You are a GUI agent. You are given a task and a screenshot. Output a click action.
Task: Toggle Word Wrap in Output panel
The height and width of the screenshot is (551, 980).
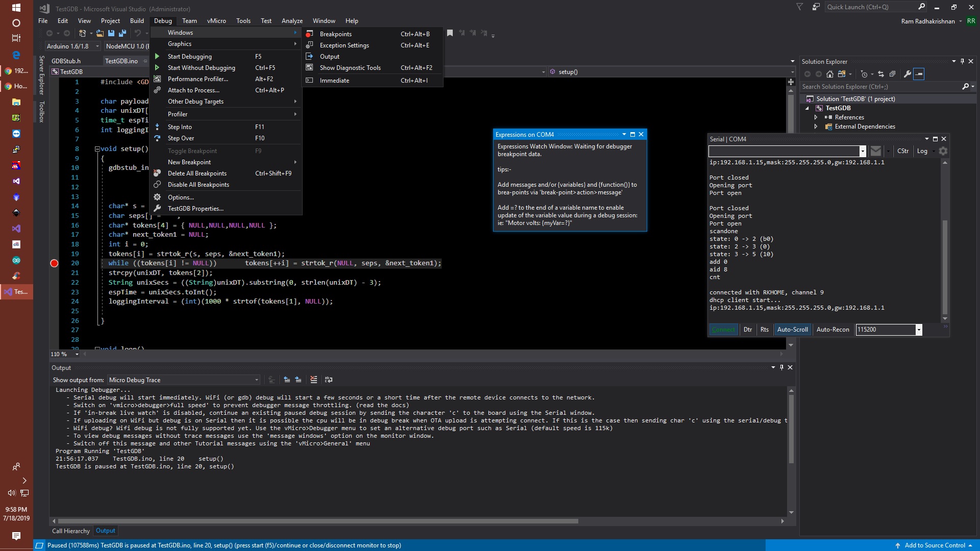coord(329,380)
